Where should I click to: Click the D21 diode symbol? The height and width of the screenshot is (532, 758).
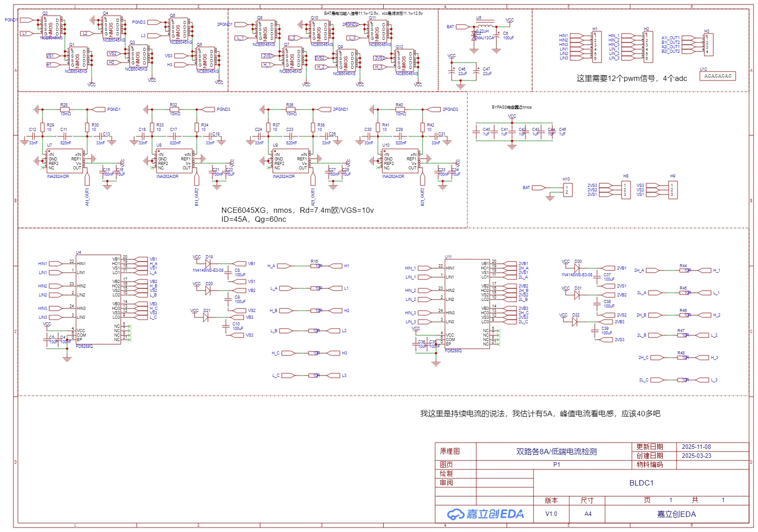click(206, 317)
